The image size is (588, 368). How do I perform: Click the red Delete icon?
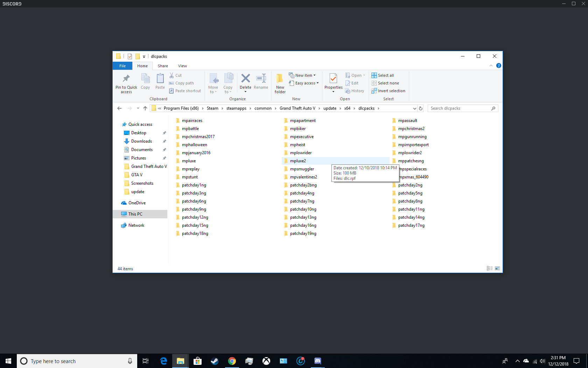tap(245, 78)
